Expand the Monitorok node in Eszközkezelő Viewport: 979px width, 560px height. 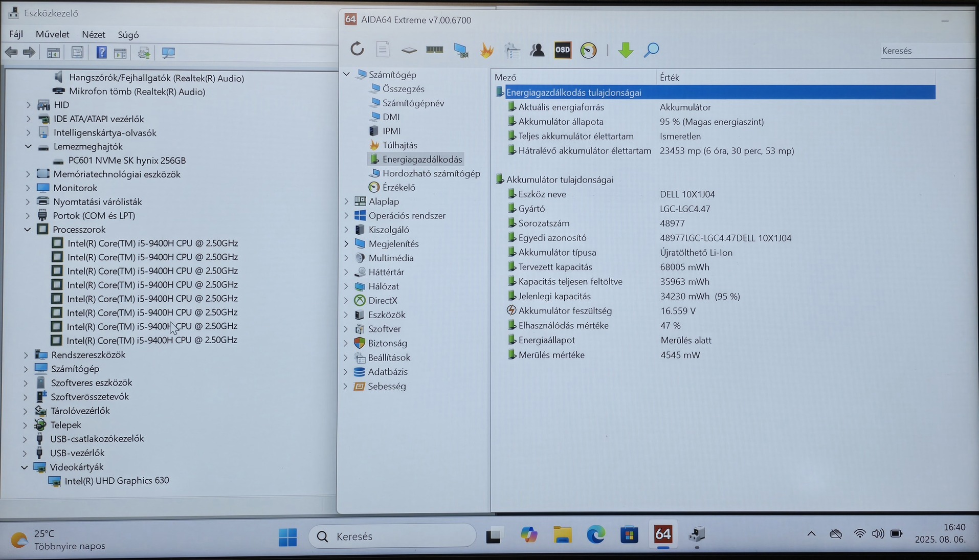coord(28,188)
